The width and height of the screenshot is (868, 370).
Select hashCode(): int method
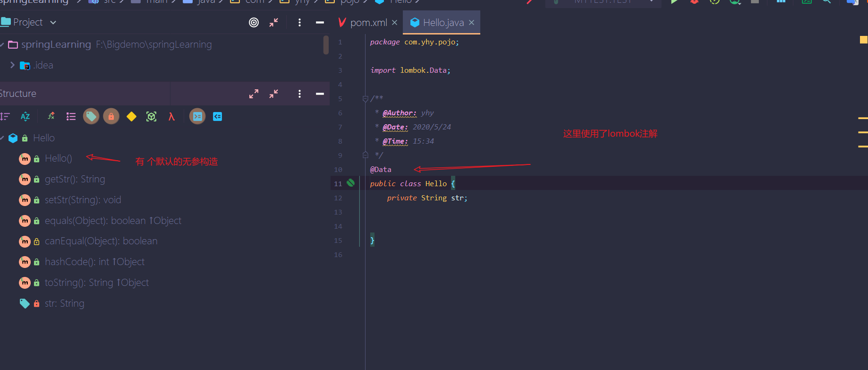coord(94,262)
